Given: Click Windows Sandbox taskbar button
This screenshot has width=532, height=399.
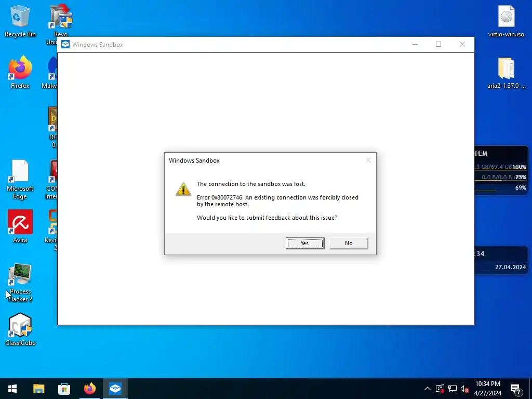Looking at the screenshot, I should click(x=115, y=389).
